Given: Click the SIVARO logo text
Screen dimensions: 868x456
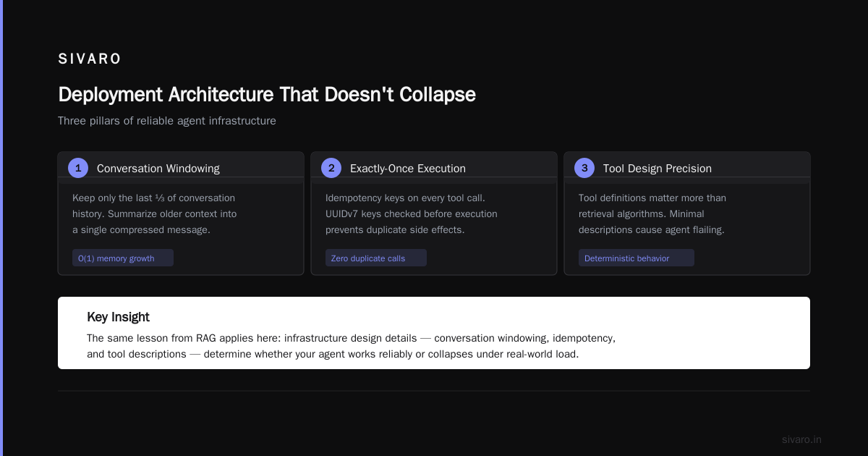Looking at the screenshot, I should click(90, 59).
